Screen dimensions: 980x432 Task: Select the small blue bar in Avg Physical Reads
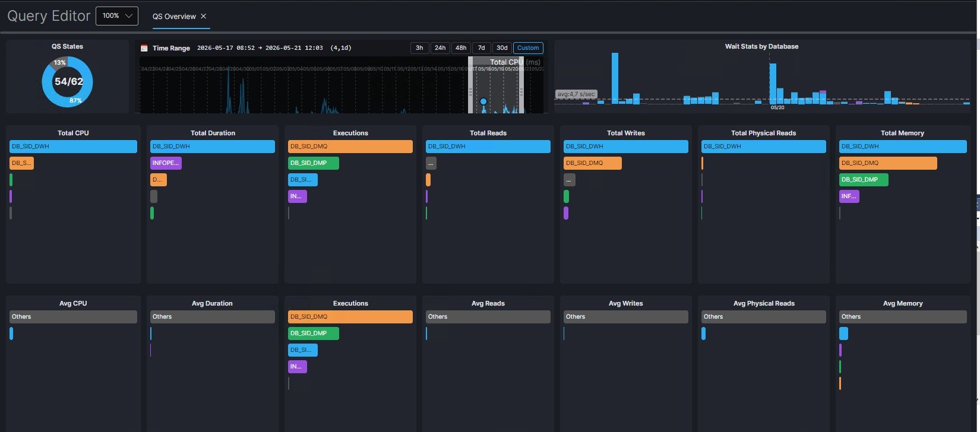click(704, 333)
